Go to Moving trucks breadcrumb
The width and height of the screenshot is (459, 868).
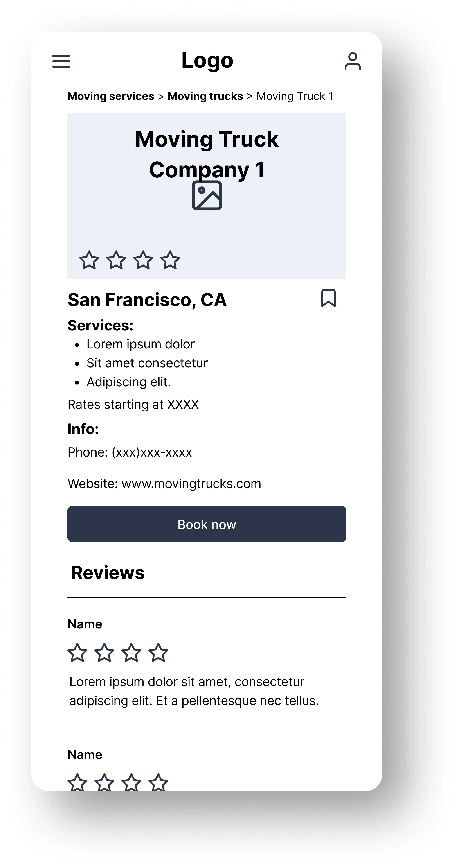tap(205, 96)
